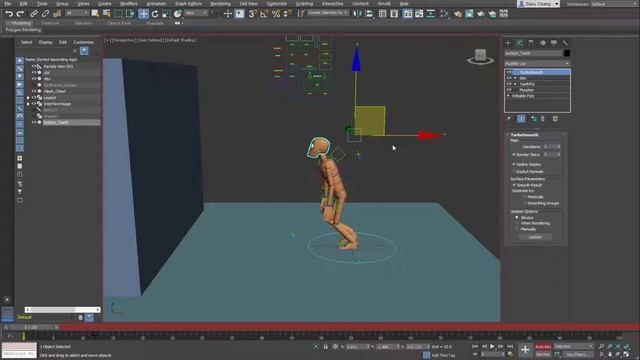
Task: Click the Set Key plus button
Action: [525, 350]
